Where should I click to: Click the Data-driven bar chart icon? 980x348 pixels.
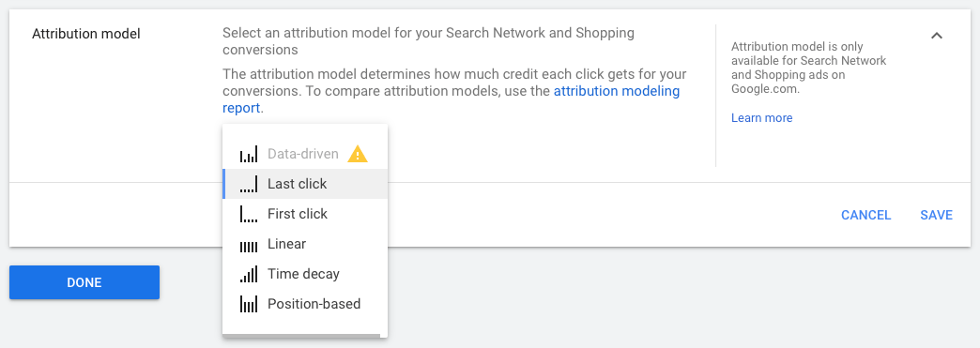coord(248,154)
